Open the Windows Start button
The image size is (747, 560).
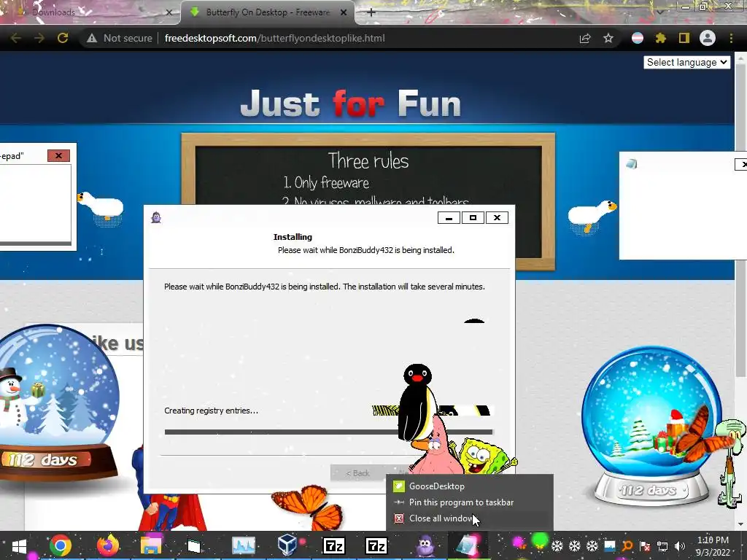tap(19, 545)
